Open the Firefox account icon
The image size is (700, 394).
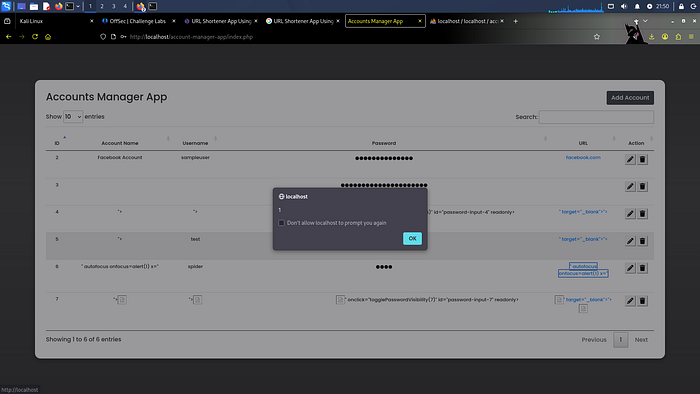(665, 37)
